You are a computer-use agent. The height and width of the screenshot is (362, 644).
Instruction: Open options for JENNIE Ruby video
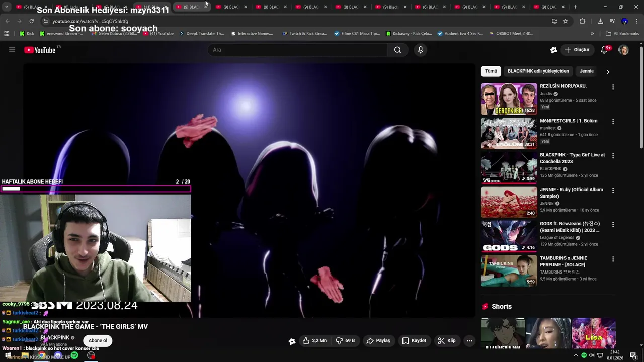point(613,191)
